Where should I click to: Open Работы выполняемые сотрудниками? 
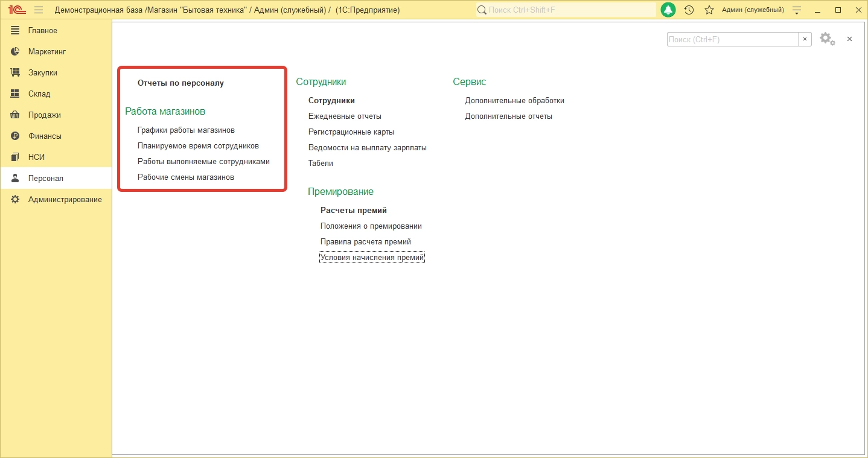pyautogui.click(x=203, y=162)
